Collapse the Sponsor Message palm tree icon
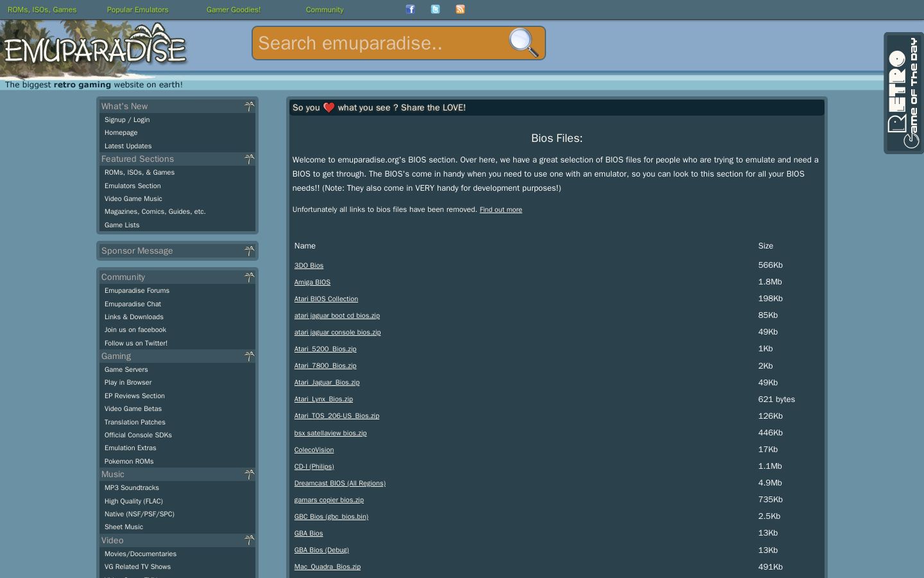This screenshot has height=578, width=924. [x=249, y=250]
